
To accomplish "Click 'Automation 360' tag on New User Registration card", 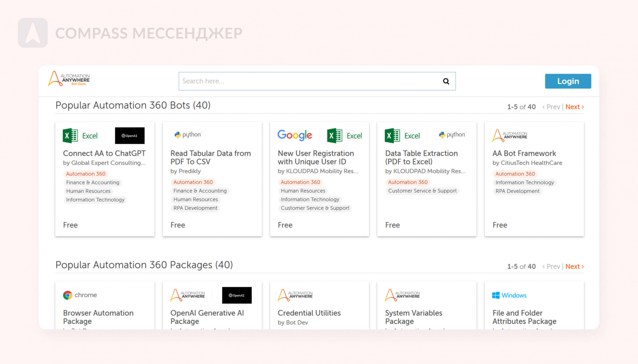I will 300,182.
